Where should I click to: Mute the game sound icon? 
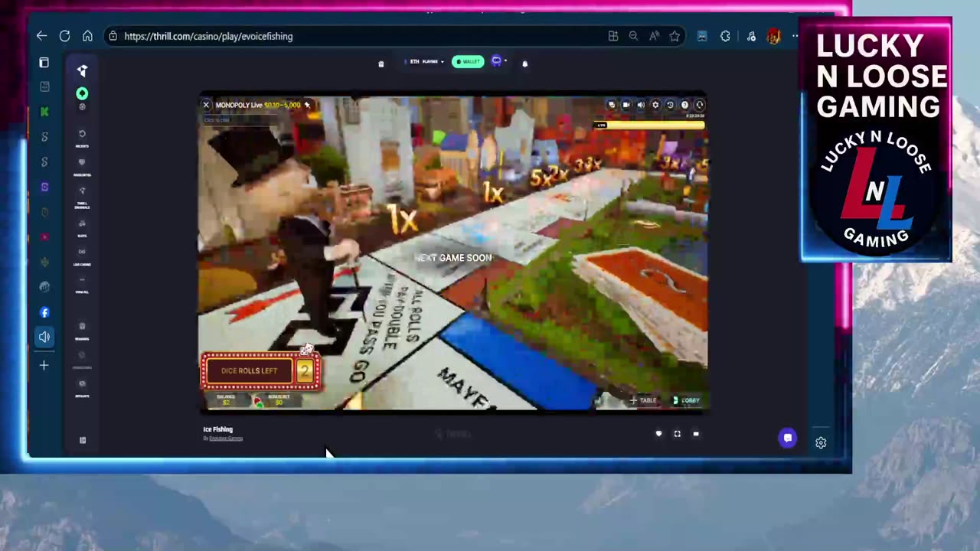tap(641, 105)
